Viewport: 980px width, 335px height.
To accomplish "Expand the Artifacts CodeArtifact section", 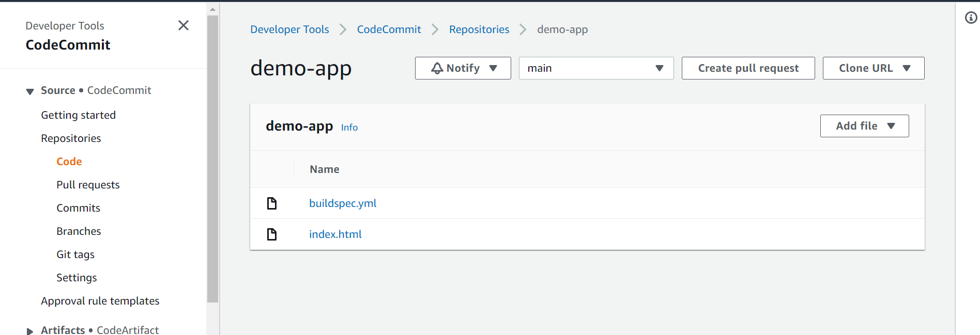I will [x=30, y=331].
